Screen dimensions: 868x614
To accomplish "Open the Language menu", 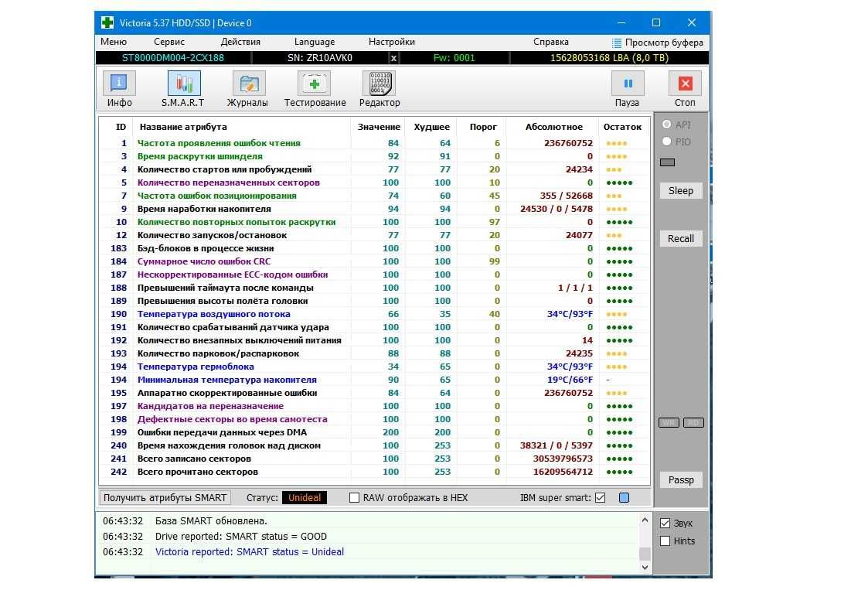I will 315,42.
